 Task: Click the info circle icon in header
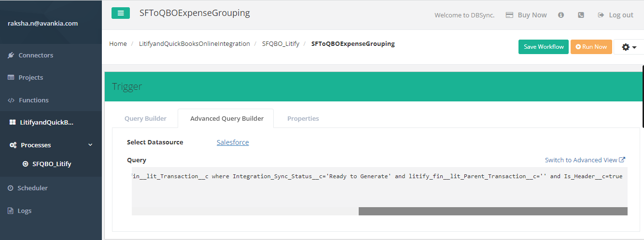pos(561,15)
